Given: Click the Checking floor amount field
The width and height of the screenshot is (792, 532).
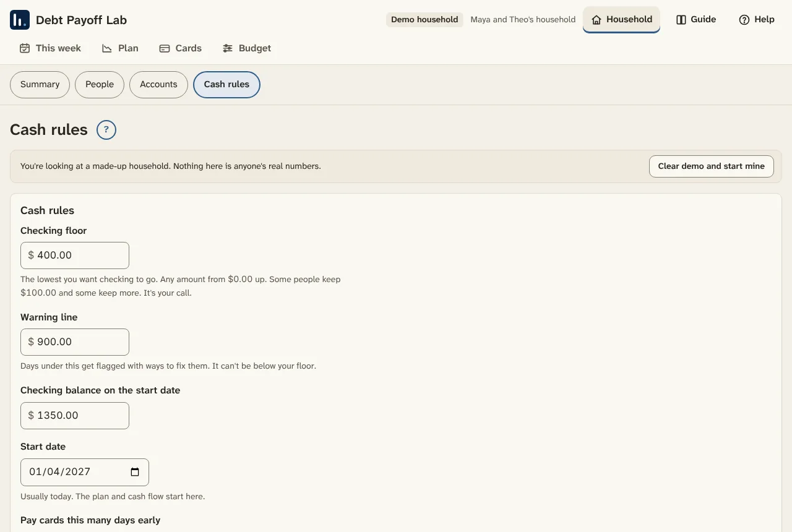Looking at the screenshot, I should tap(75, 255).
